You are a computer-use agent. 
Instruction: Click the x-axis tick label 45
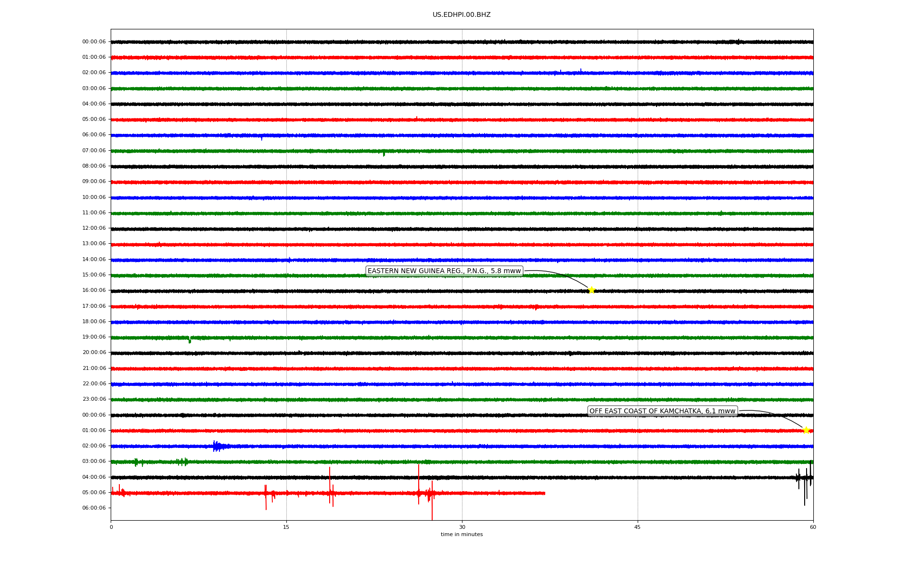638,527
